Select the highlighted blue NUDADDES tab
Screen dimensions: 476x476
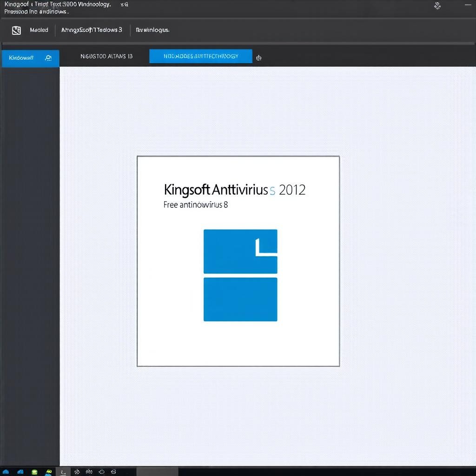[200, 56]
